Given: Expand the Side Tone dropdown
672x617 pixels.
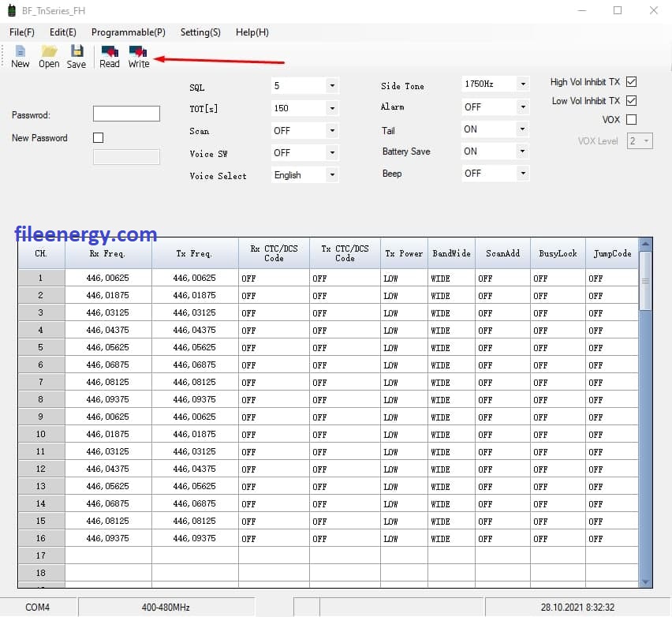Looking at the screenshot, I should 523,84.
